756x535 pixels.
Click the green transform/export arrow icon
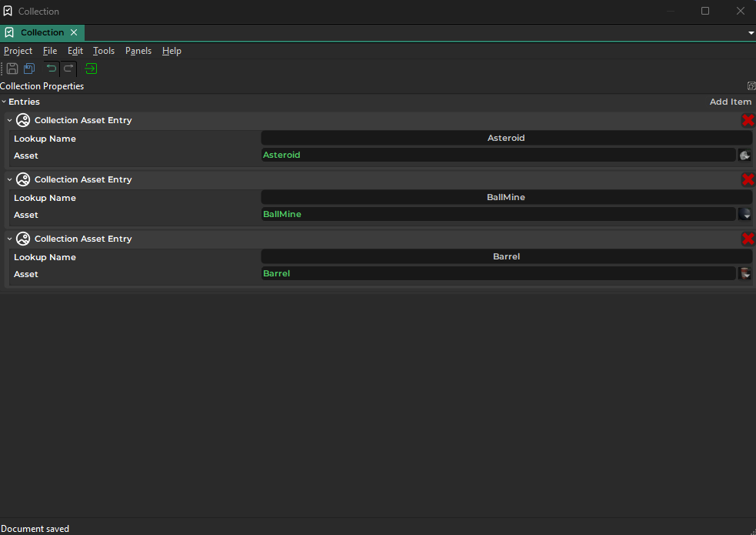pos(91,69)
